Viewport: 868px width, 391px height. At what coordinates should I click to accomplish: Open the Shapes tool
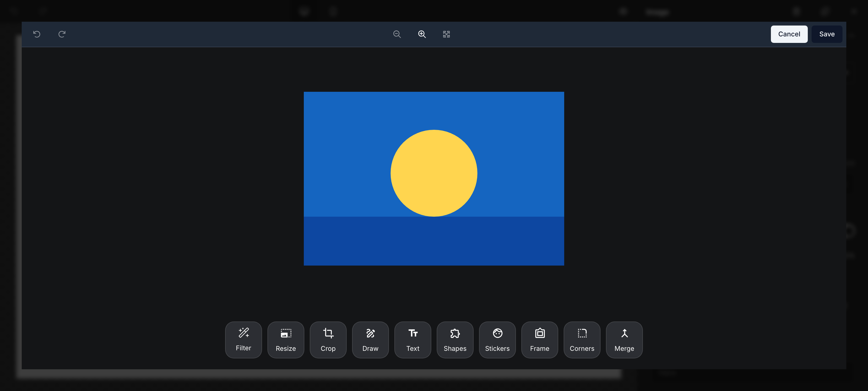point(455,340)
